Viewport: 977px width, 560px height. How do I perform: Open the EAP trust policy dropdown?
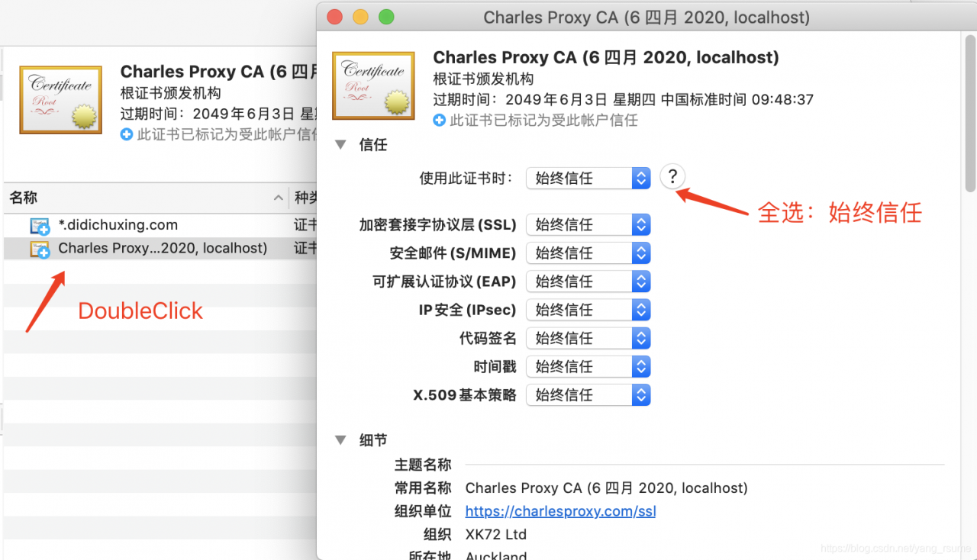coord(588,281)
